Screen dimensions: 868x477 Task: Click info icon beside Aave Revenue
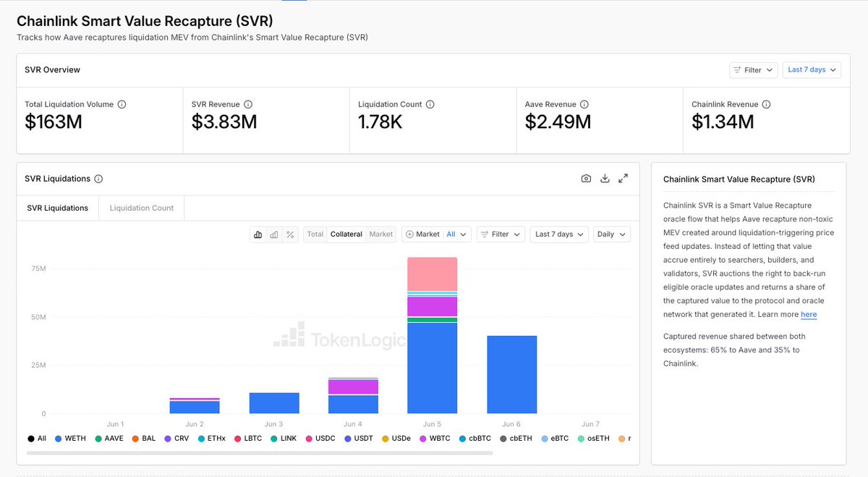[584, 104]
